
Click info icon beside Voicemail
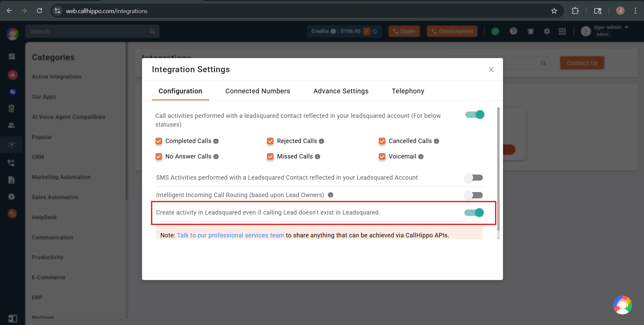click(x=421, y=157)
